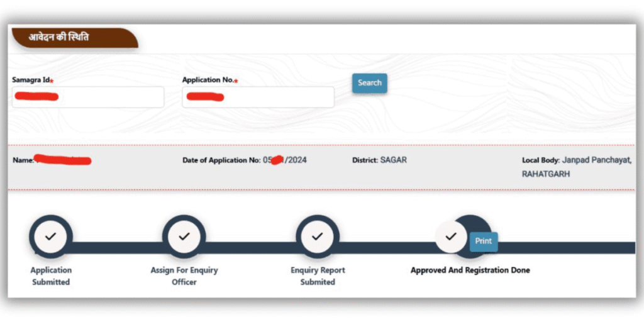Click the District value SAGAR

(x=394, y=160)
